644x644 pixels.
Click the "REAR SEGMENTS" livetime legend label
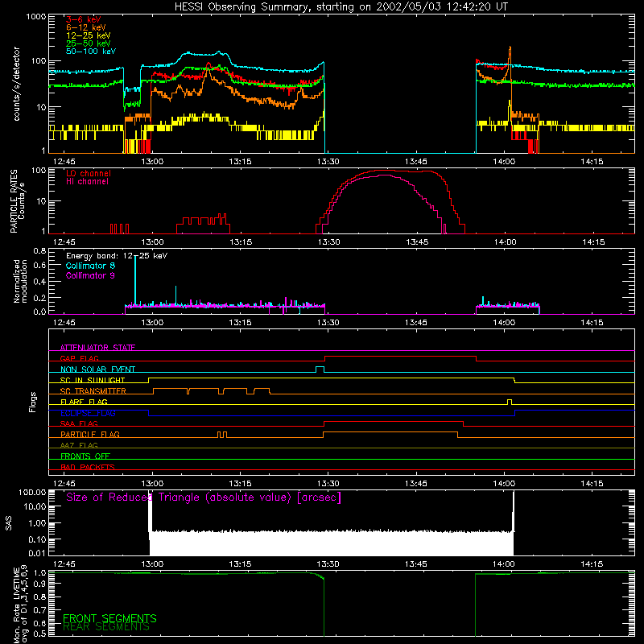point(106,627)
